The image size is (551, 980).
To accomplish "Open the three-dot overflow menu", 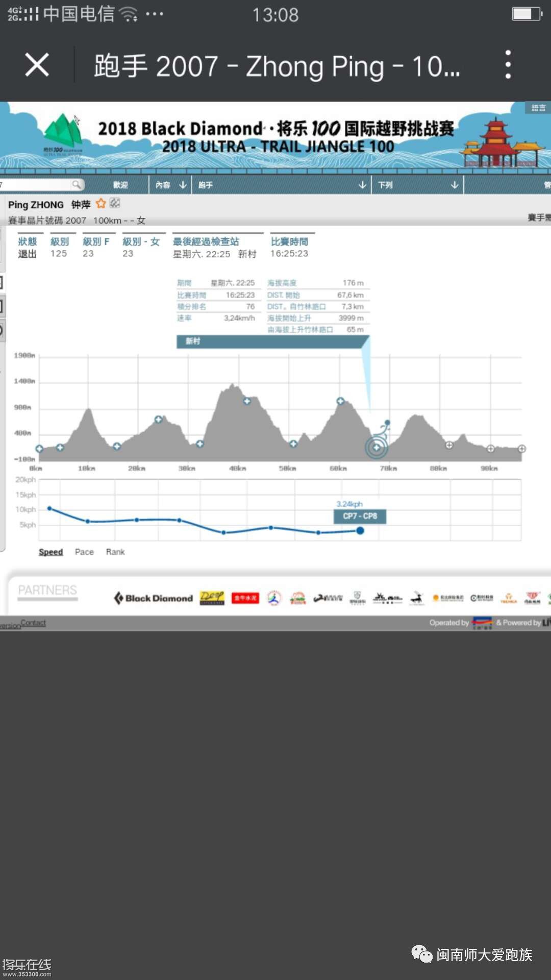I will (x=507, y=65).
